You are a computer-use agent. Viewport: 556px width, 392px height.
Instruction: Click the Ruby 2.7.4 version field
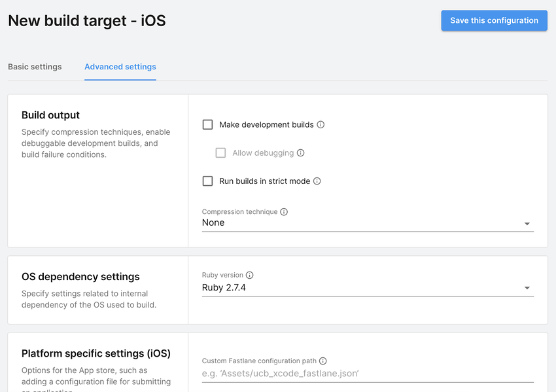click(222, 287)
